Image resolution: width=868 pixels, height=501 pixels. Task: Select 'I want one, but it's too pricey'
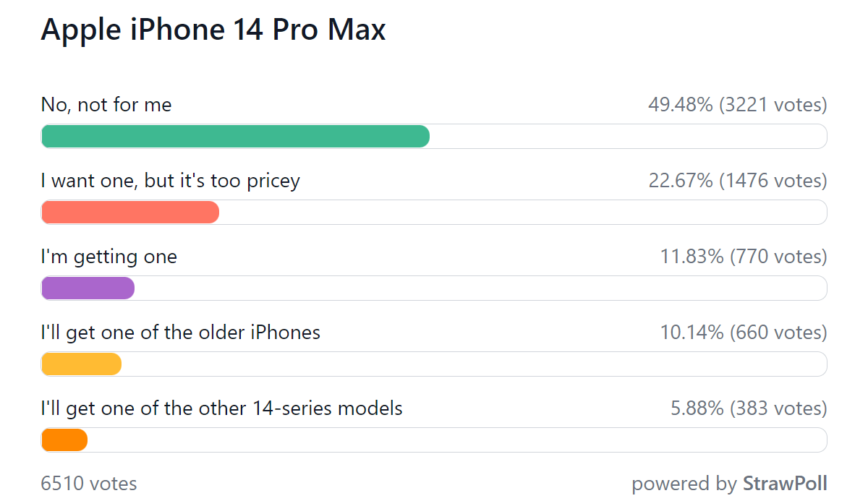[x=171, y=181]
